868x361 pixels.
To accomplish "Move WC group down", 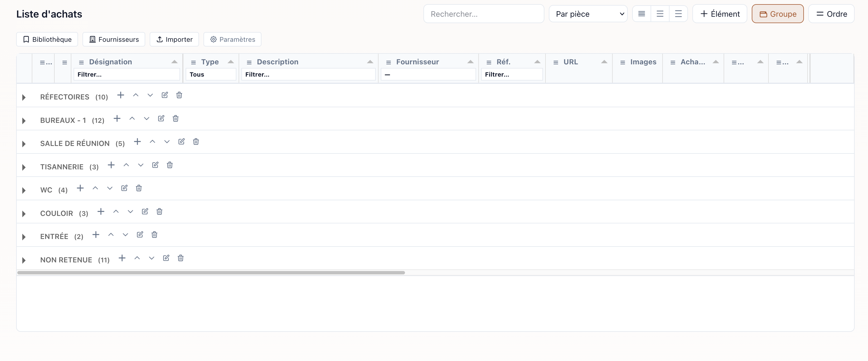I will tap(110, 188).
